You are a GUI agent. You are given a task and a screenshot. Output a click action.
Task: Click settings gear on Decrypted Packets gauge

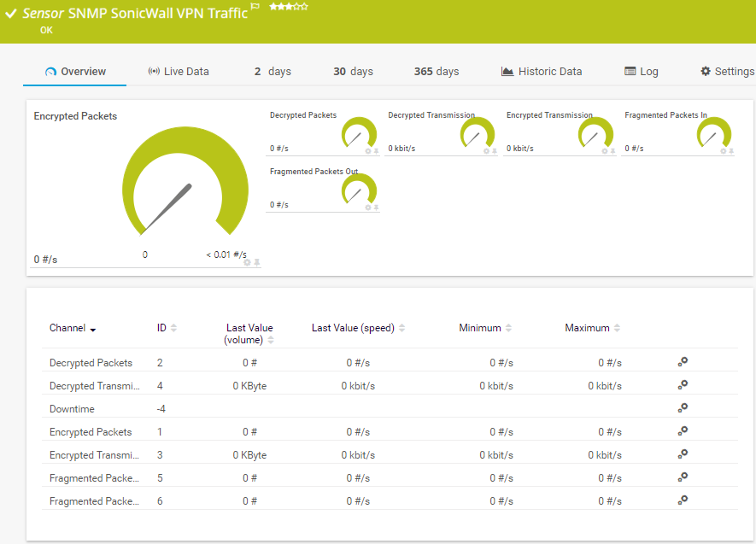point(368,151)
